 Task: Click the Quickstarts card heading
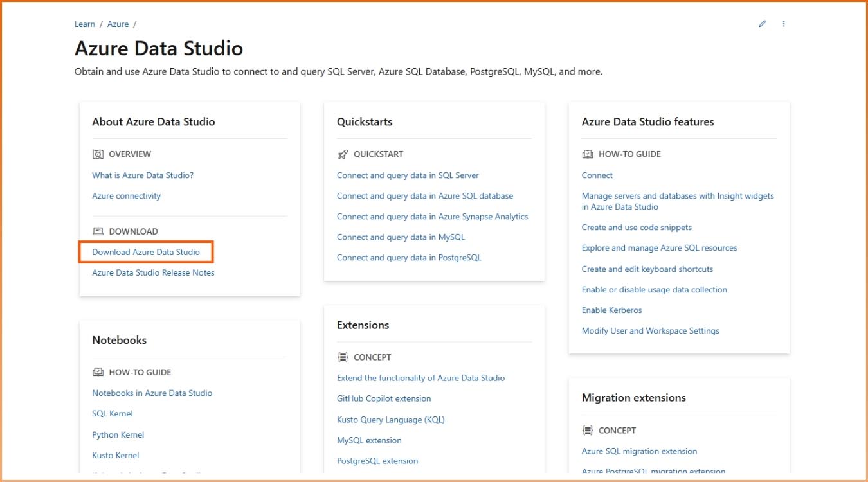[x=365, y=121]
